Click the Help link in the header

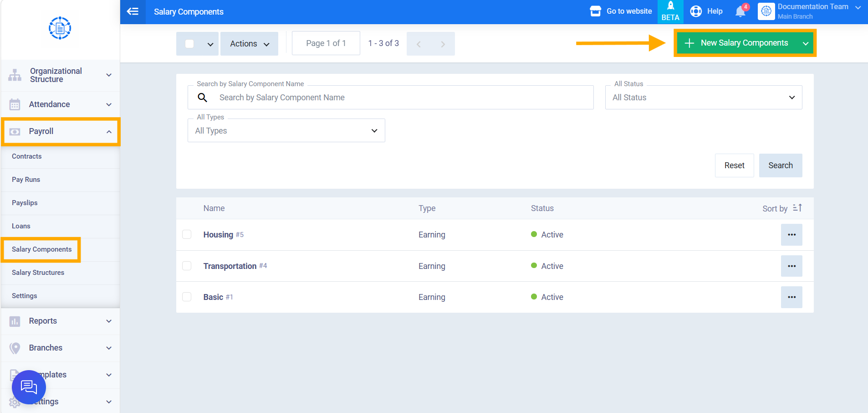[x=715, y=11]
